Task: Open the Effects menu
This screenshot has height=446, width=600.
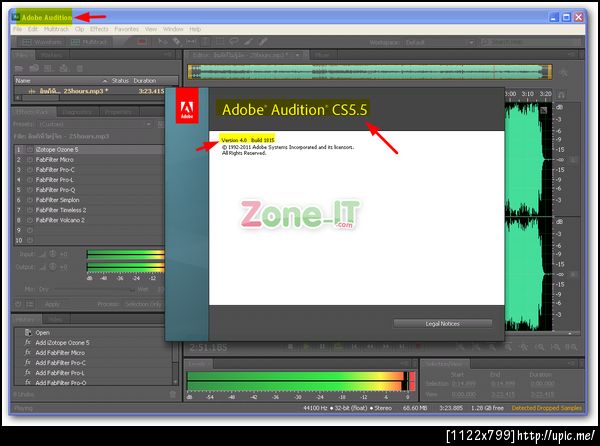Action: tap(99, 29)
